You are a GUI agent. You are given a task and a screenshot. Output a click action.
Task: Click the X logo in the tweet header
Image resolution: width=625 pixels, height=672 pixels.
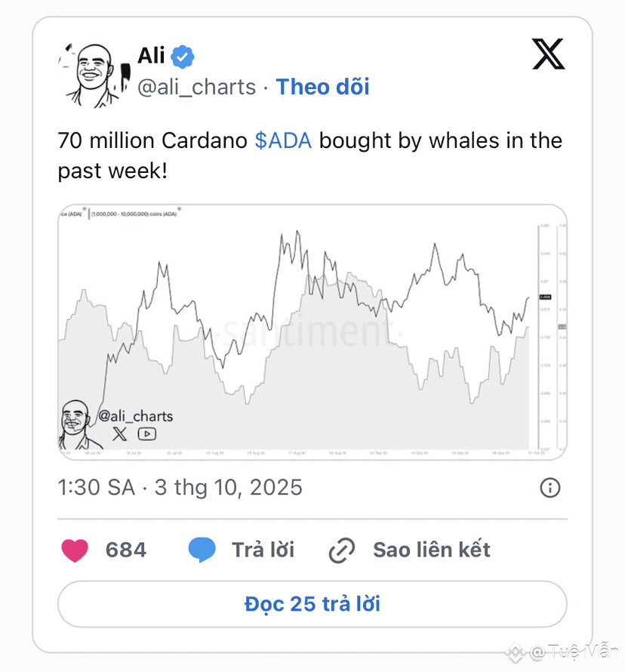click(x=548, y=54)
